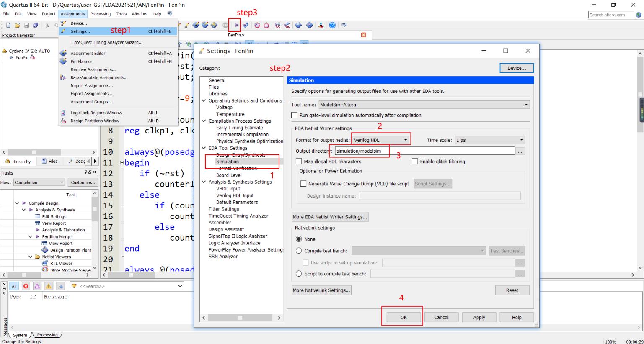Toggle the All messages filter button

pos(14,286)
